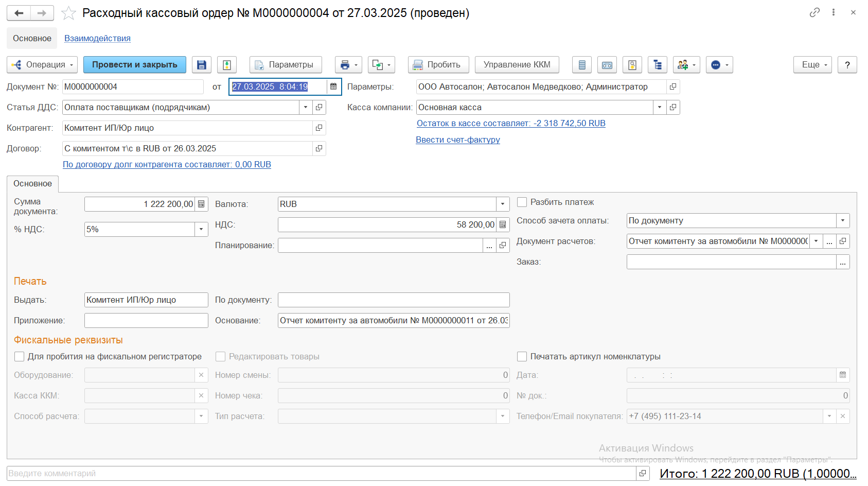Open calculator for НДС amount

(503, 224)
